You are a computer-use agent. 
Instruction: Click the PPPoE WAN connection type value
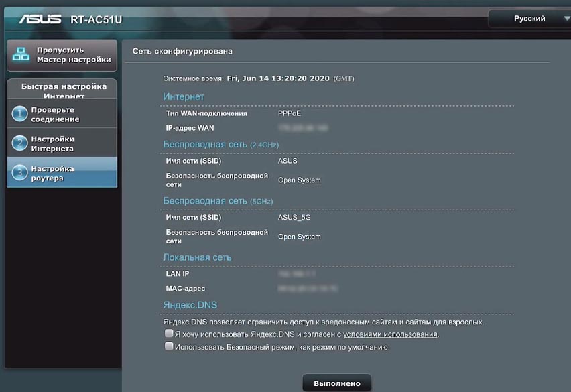pyautogui.click(x=290, y=113)
